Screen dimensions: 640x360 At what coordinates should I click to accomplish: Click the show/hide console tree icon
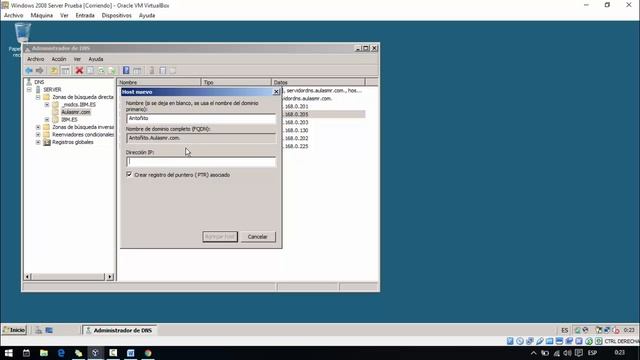65,71
